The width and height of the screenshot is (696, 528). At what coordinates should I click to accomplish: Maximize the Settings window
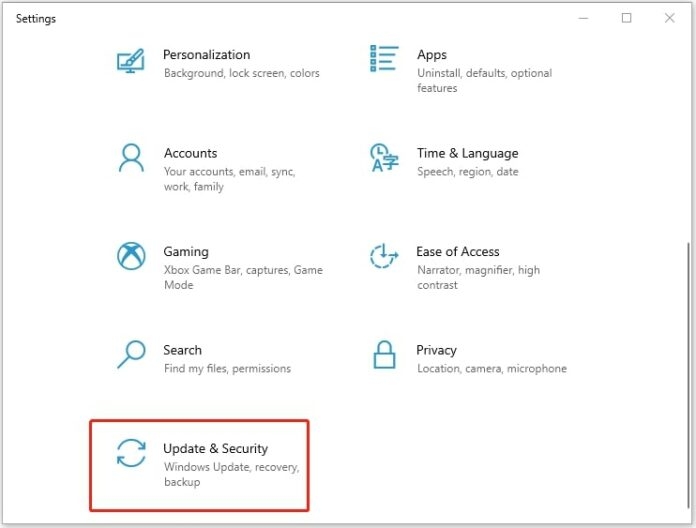627,18
